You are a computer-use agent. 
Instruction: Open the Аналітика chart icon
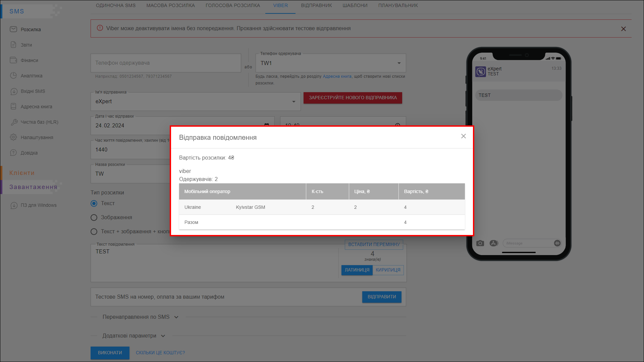[x=13, y=76]
